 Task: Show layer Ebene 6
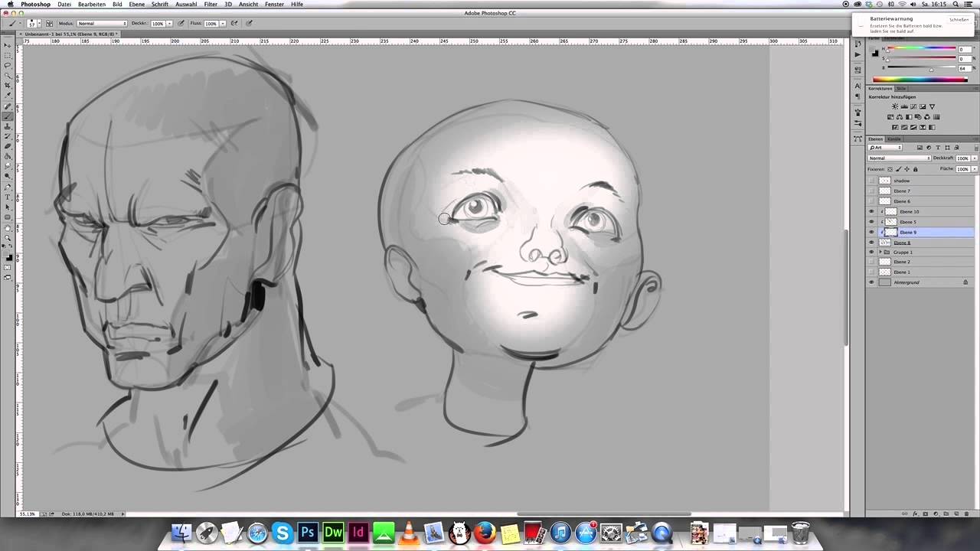(x=871, y=201)
